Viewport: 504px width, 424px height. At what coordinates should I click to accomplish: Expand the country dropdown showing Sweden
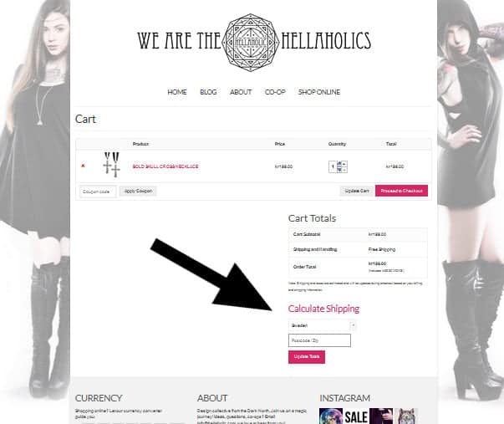coord(322,325)
